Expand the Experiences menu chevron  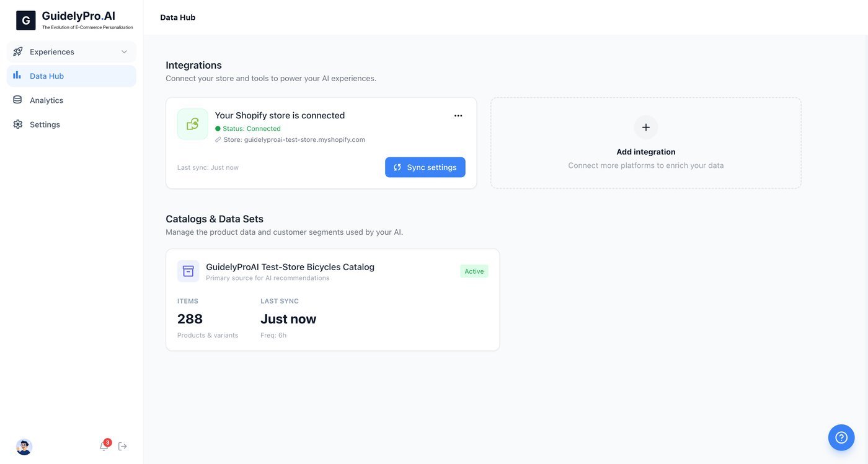[x=124, y=51]
